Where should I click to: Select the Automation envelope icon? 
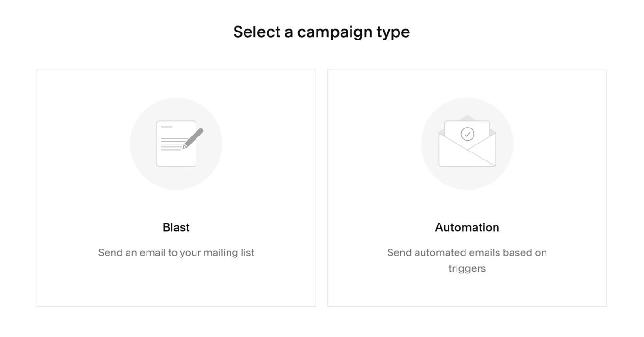click(467, 142)
